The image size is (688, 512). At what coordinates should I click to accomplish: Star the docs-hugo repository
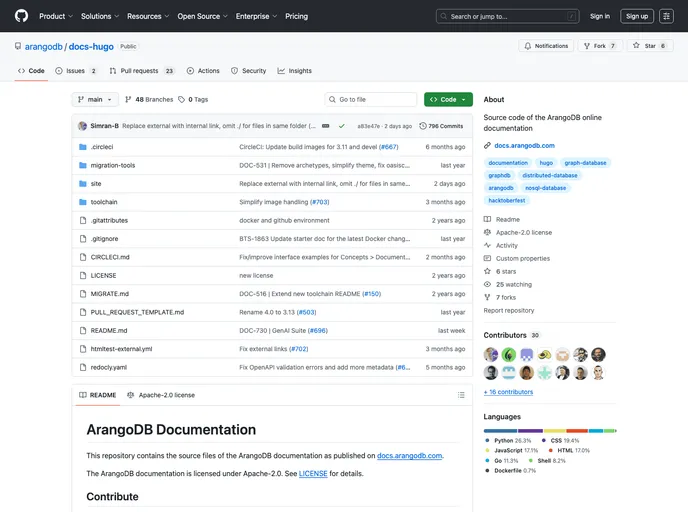pyautogui.click(x=650, y=46)
